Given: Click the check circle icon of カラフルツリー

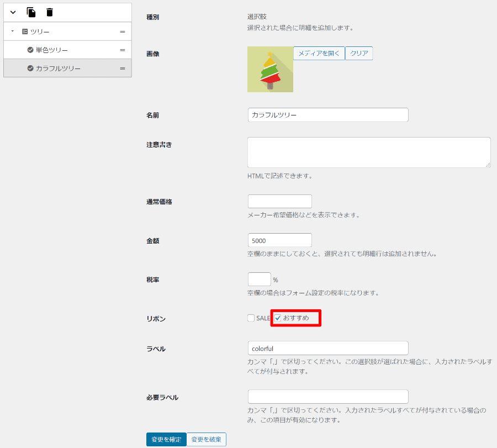Looking at the screenshot, I should pyautogui.click(x=30, y=68).
